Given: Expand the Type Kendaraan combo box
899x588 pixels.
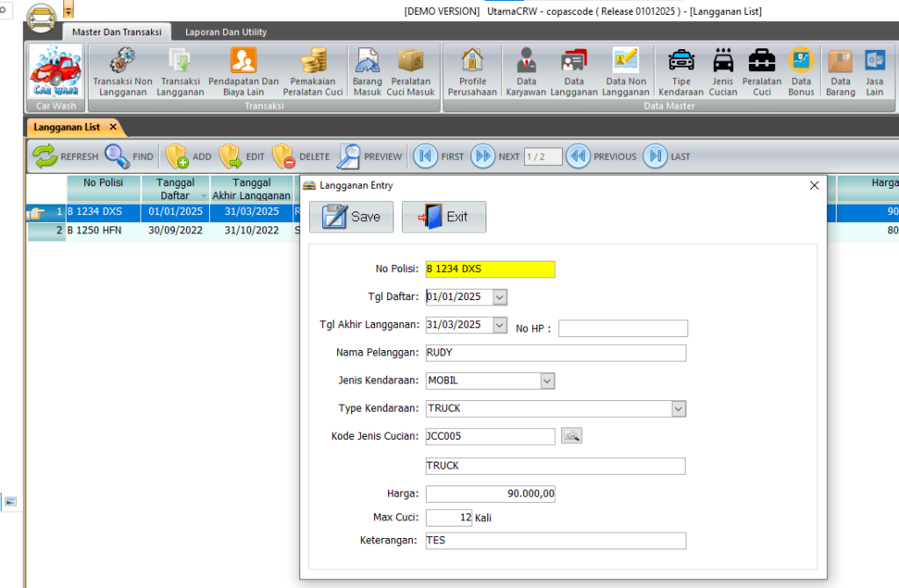Looking at the screenshot, I should [678, 409].
